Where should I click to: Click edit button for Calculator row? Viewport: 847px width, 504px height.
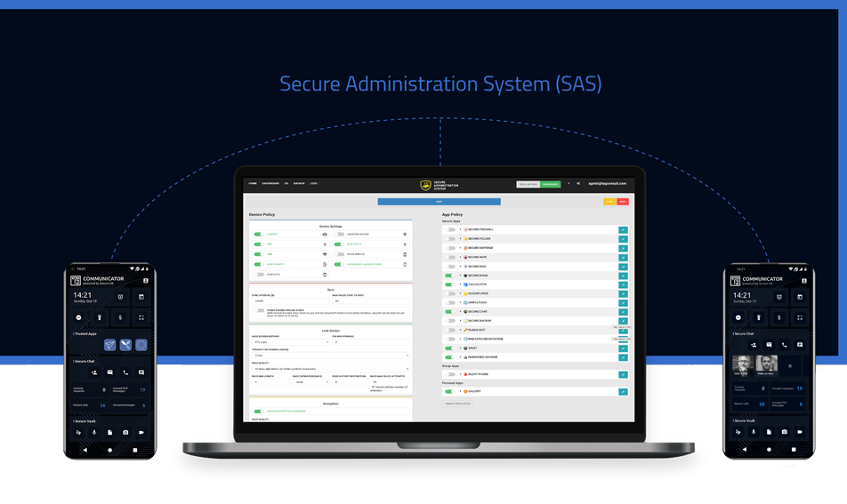click(x=623, y=284)
